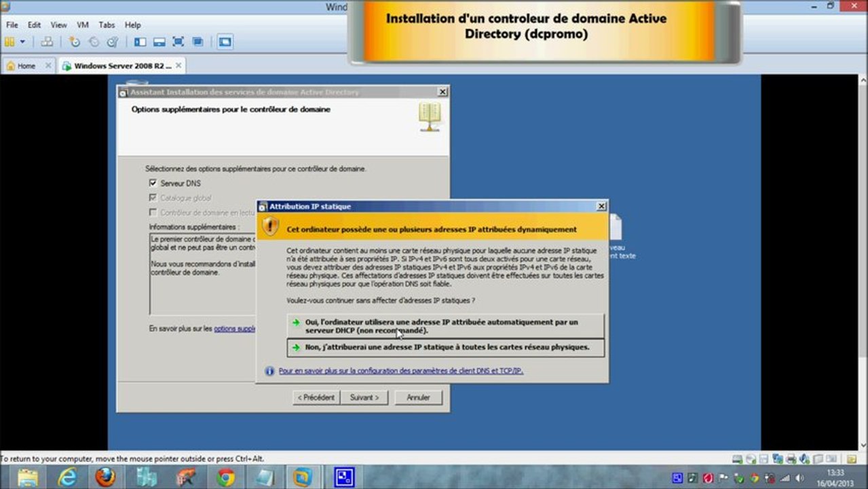Close the Windows Server 2008 R2 tab

click(178, 66)
